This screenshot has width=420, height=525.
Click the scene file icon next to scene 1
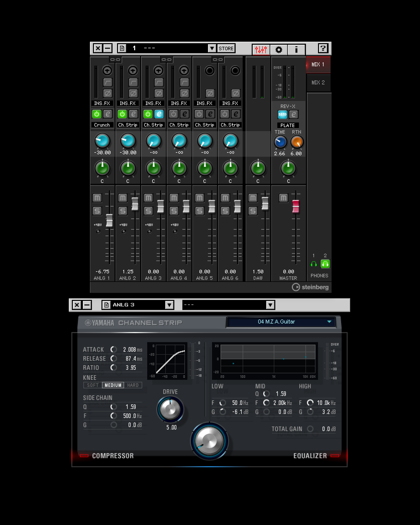tap(122, 48)
